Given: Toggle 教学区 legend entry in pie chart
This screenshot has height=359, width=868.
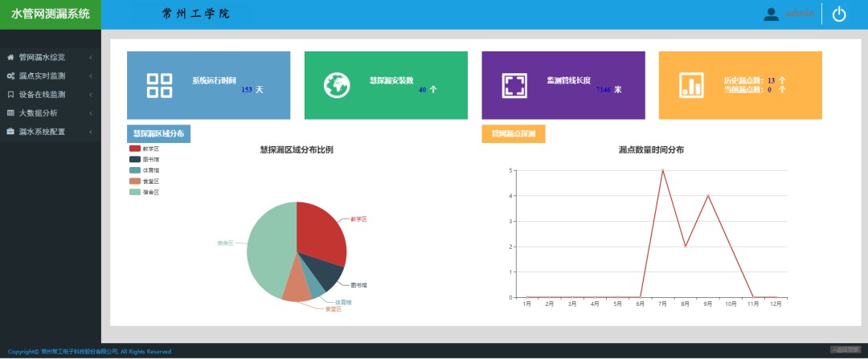Looking at the screenshot, I should point(145,149).
